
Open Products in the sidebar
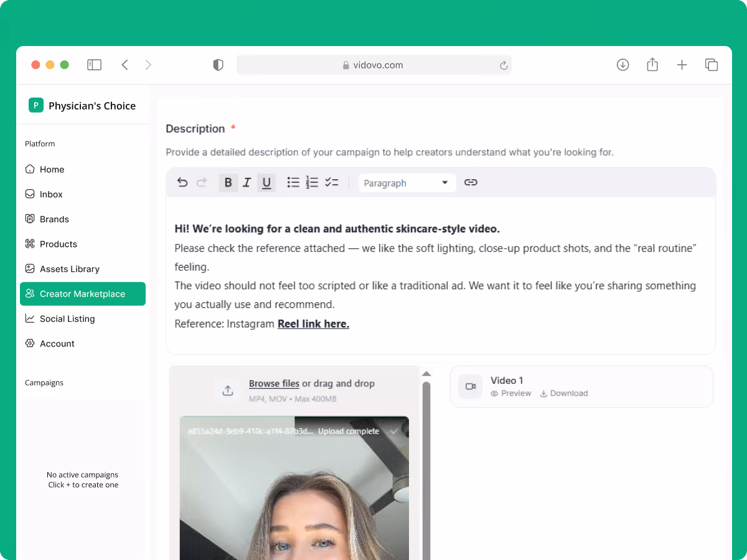tap(83, 244)
